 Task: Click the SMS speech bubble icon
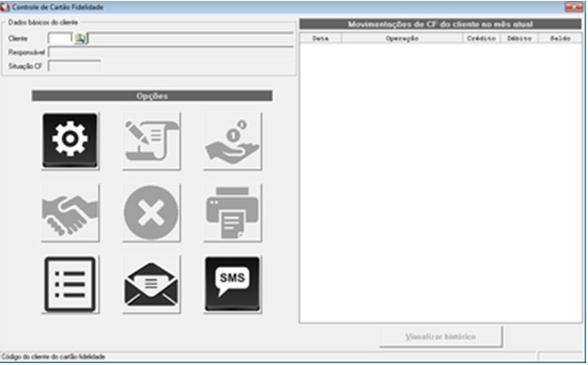pyautogui.click(x=233, y=284)
